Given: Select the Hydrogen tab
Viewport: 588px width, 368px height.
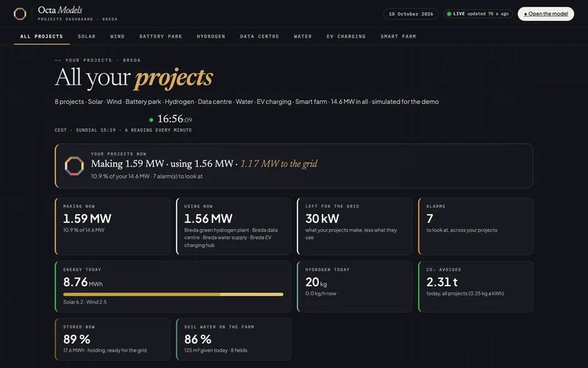Looking at the screenshot, I should [211, 36].
